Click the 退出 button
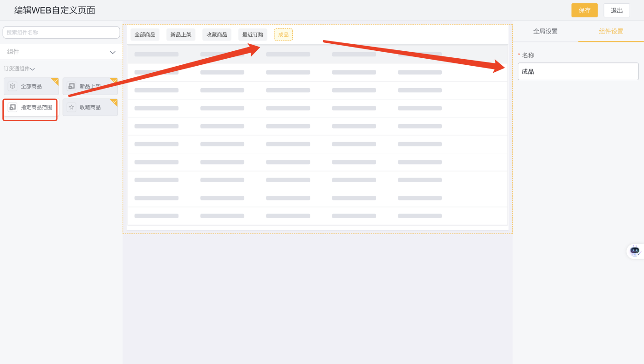The image size is (644, 364). pos(617,10)
